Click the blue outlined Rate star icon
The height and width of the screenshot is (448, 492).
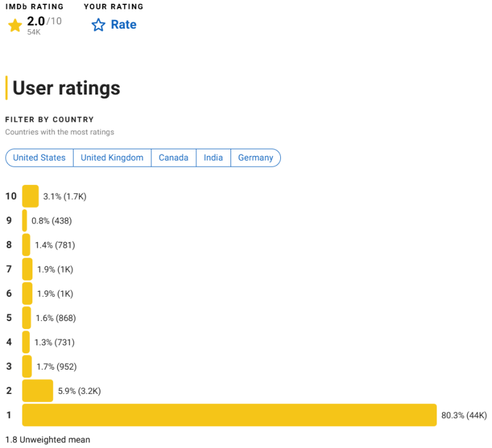point(98,25)
